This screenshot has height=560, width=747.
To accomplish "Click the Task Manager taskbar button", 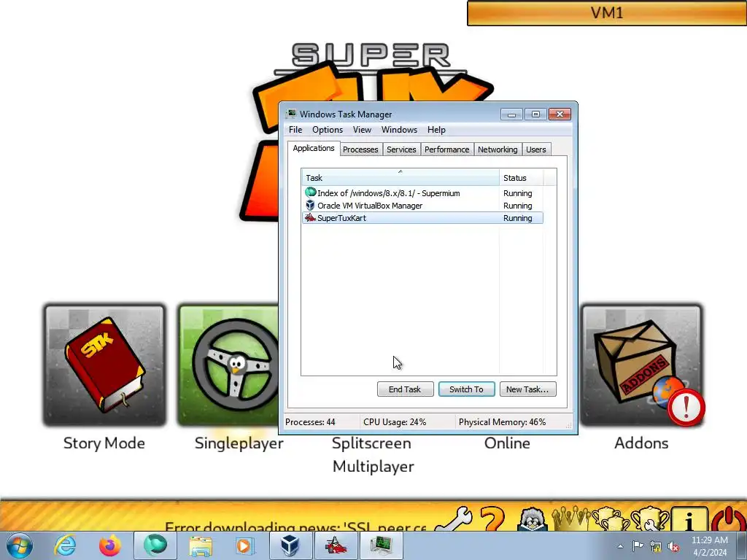I will pos(381,545).
